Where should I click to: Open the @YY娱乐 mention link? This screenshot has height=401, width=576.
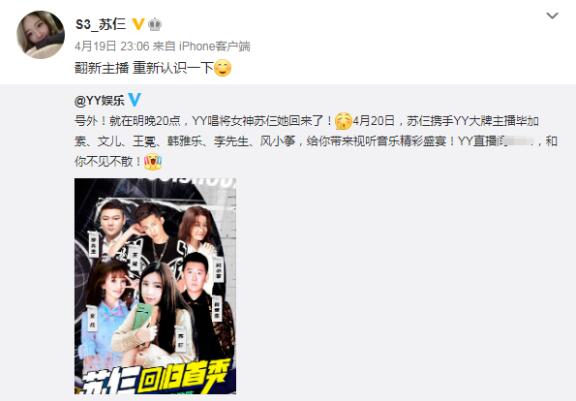(100, 100)
